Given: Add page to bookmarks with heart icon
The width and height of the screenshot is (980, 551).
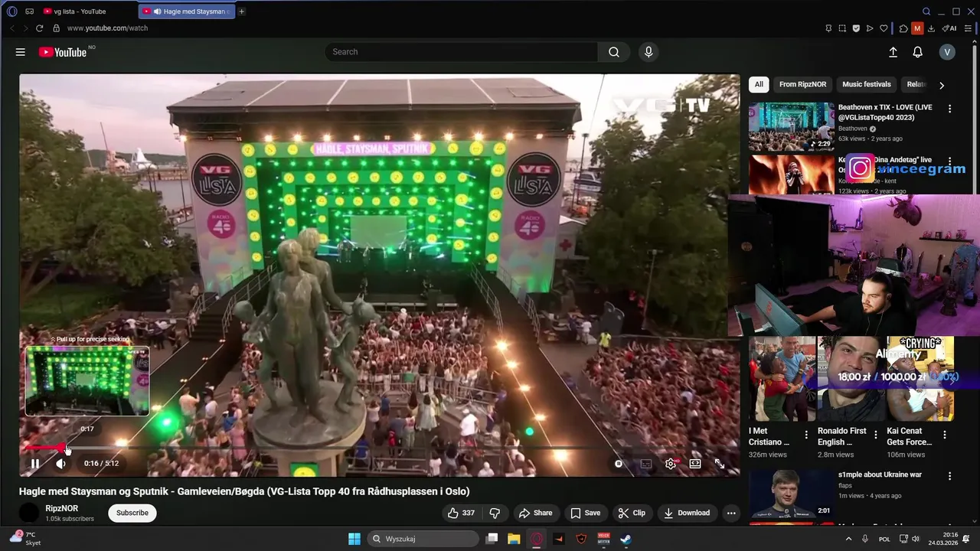Looking at the screenshot, I should [884, 28].
